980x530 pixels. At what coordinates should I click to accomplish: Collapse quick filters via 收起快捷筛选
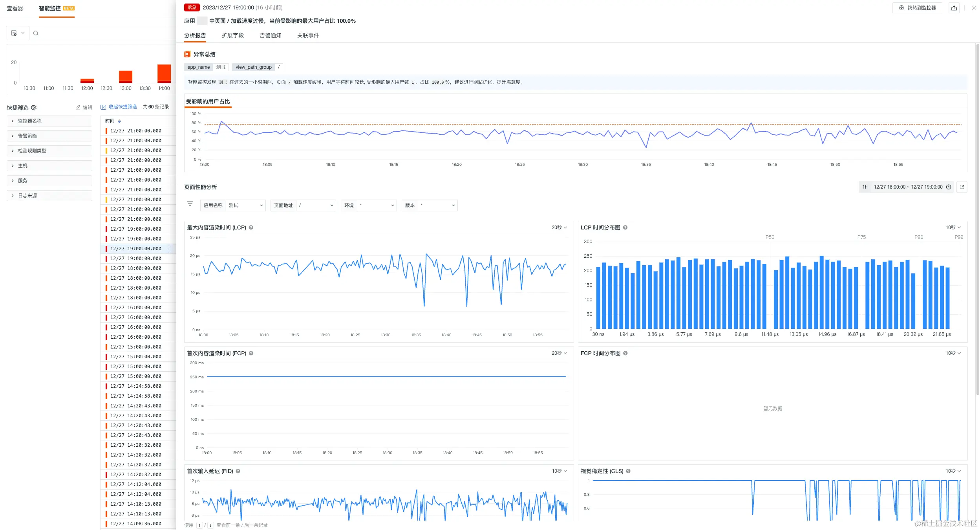click(119, 107)
